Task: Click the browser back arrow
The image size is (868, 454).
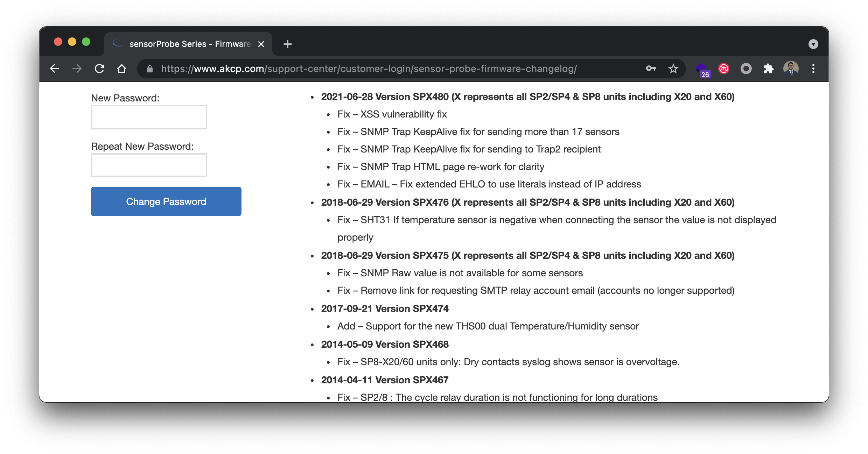Action: pos(55,69)
